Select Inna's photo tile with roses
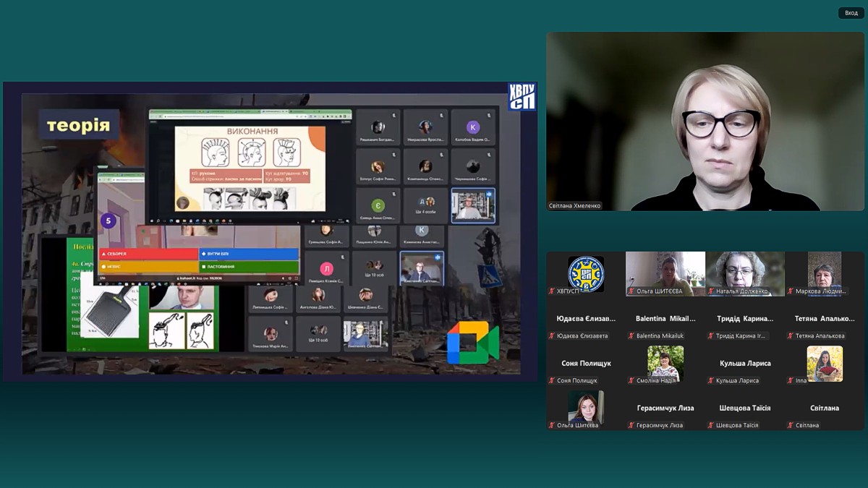Image resolution: width=868 pixels, height=488 pixels. pos(825,363)
